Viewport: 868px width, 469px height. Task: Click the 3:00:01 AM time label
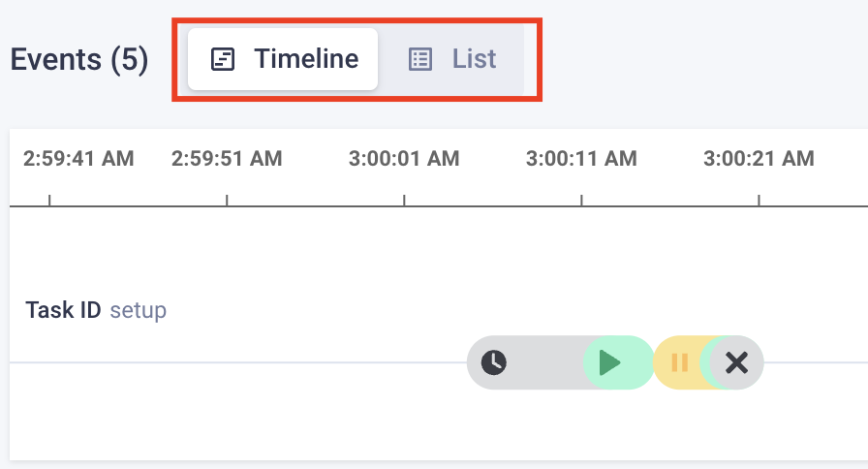pos(404,158)
